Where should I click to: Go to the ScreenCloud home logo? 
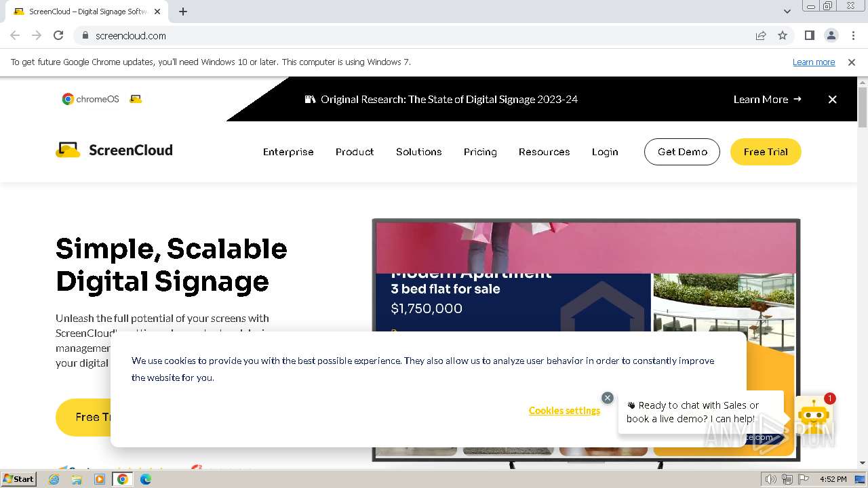tap(114, 150)
